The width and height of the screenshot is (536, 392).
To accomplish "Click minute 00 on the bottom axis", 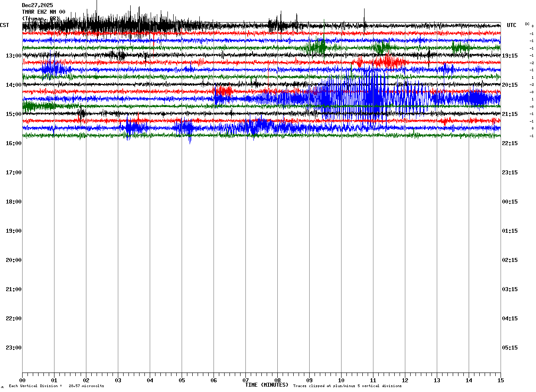I will [x=22, y=380].
